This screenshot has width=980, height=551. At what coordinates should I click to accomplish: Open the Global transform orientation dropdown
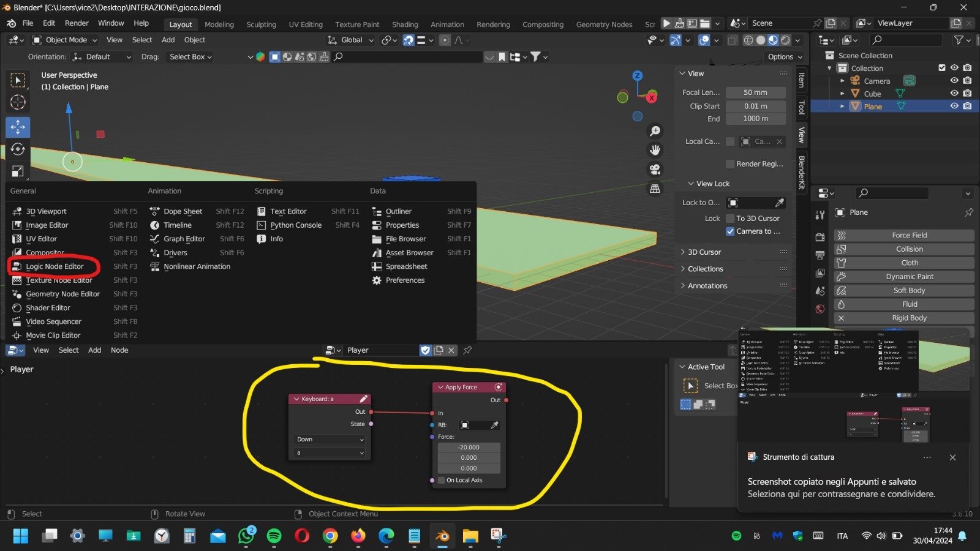[350, 40]
